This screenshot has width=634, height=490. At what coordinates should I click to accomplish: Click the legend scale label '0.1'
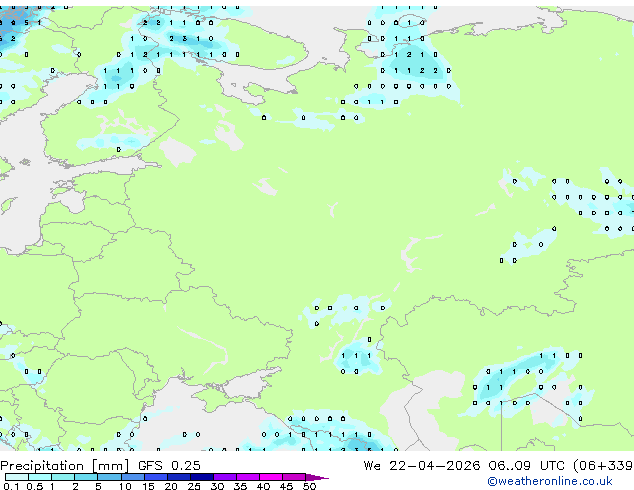tap(11, 486)
